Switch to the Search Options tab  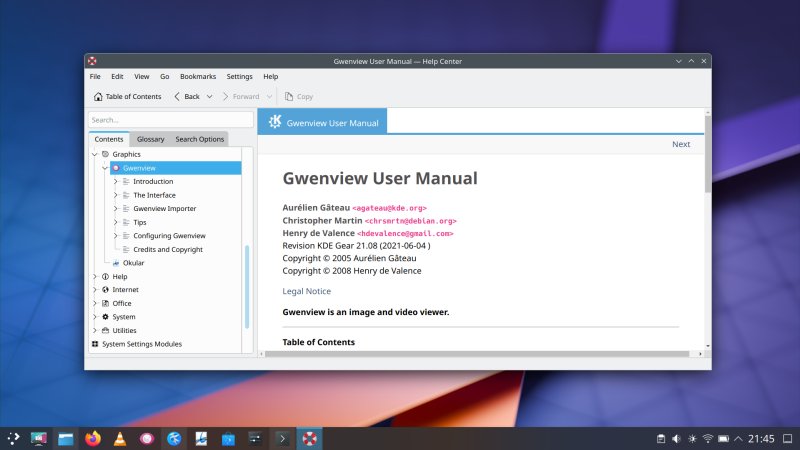click(x=199, y=139)
